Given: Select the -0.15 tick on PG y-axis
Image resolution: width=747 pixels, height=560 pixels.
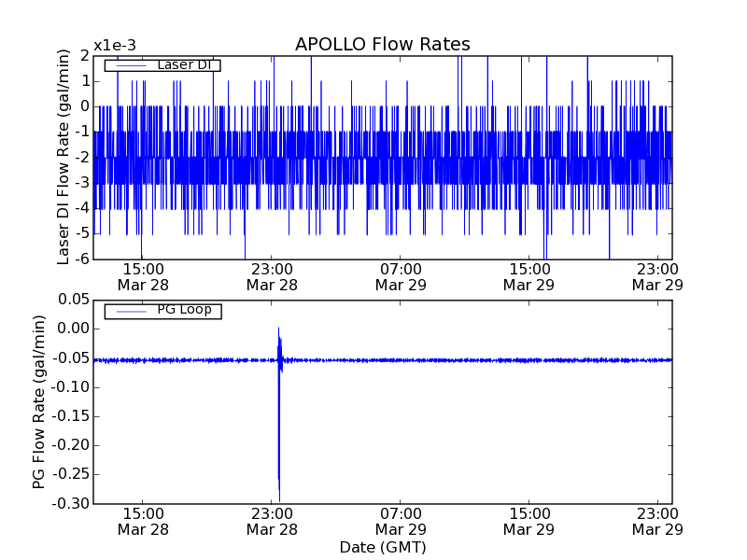Looking at the screenshot, I should 72,416.
